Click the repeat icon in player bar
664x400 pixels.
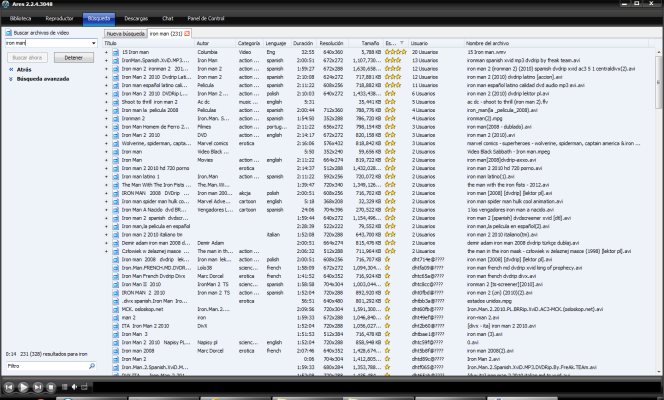pyautogui.click(x=84, y=387)
